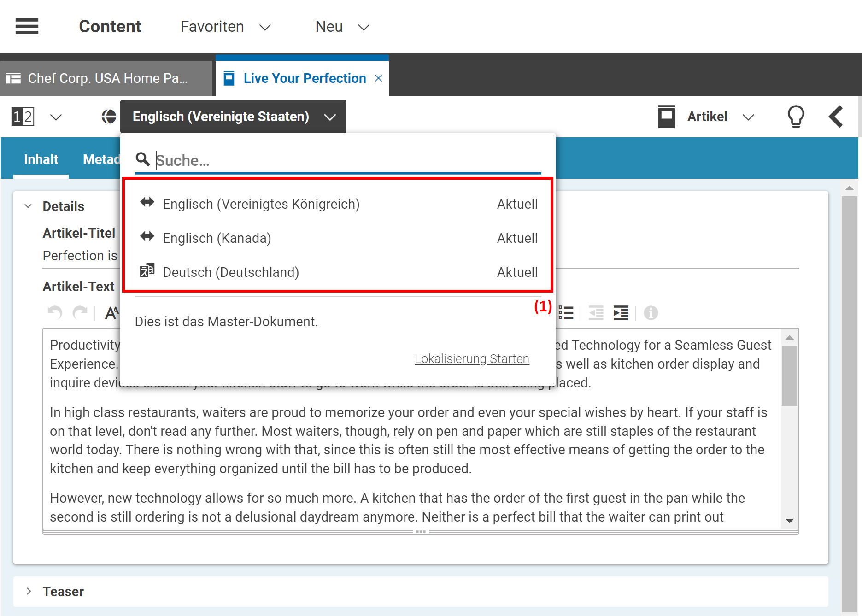The height and width of the screenshot is (616, 862).
Task: Open the hamburger main menu
Action: (x=27, y=26)
